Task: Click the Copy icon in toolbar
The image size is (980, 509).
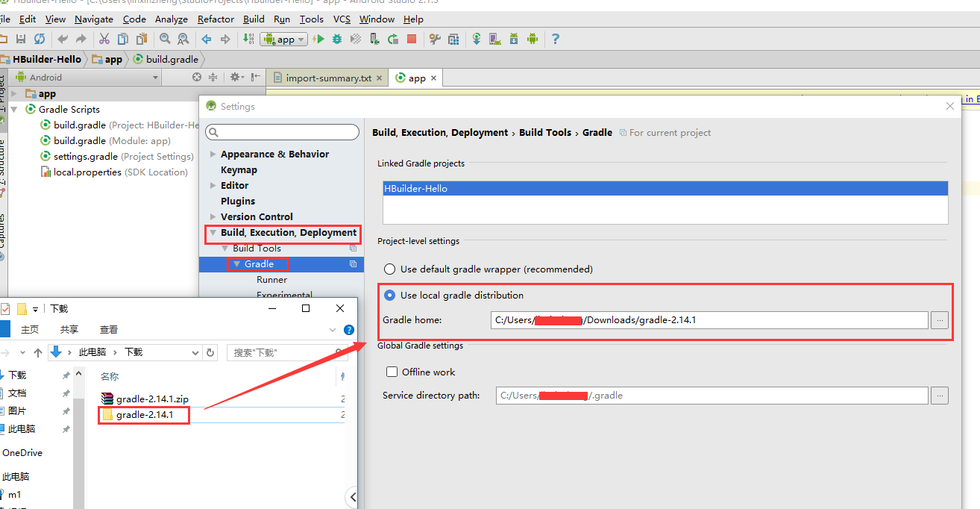Action: point(122,40)
